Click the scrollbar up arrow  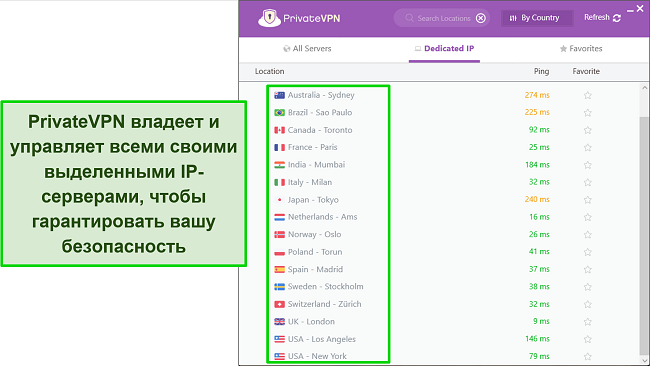click(644, 87)
